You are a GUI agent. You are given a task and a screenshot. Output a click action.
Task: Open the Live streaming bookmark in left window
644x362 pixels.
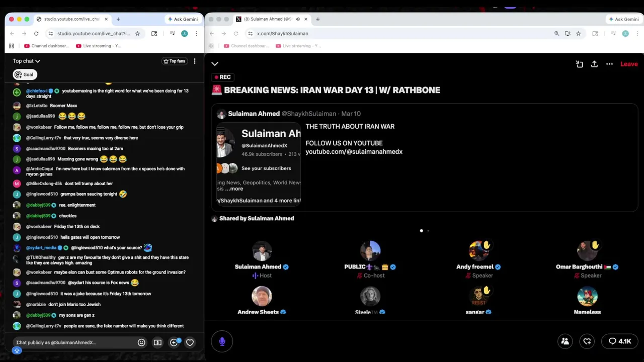click(x=98, y=46)
